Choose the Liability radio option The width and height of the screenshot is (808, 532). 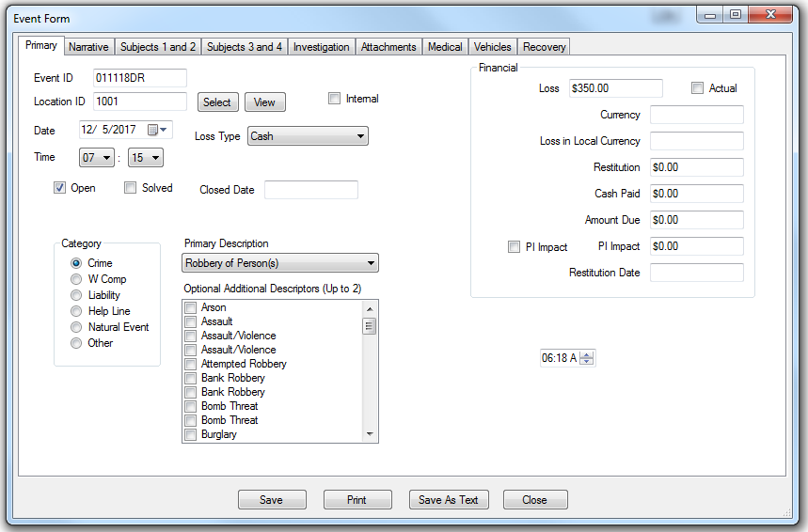pos(77,295)
